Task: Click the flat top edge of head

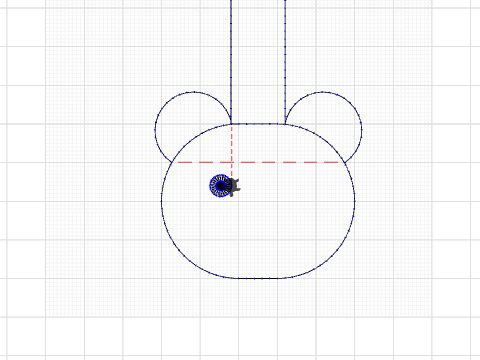Action: tap(258, 124)
